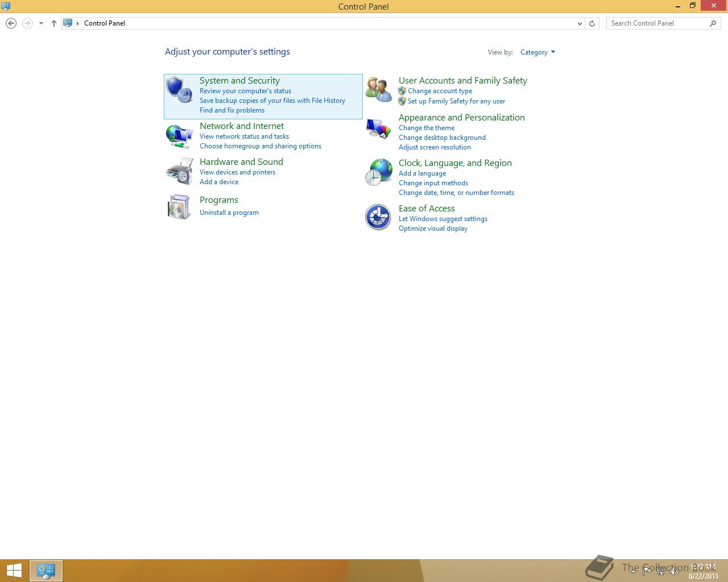Screen dimensions: 728x582
Task: Open Hardware and Sound category
Action: pyautogui.click(x=241, y=162)
